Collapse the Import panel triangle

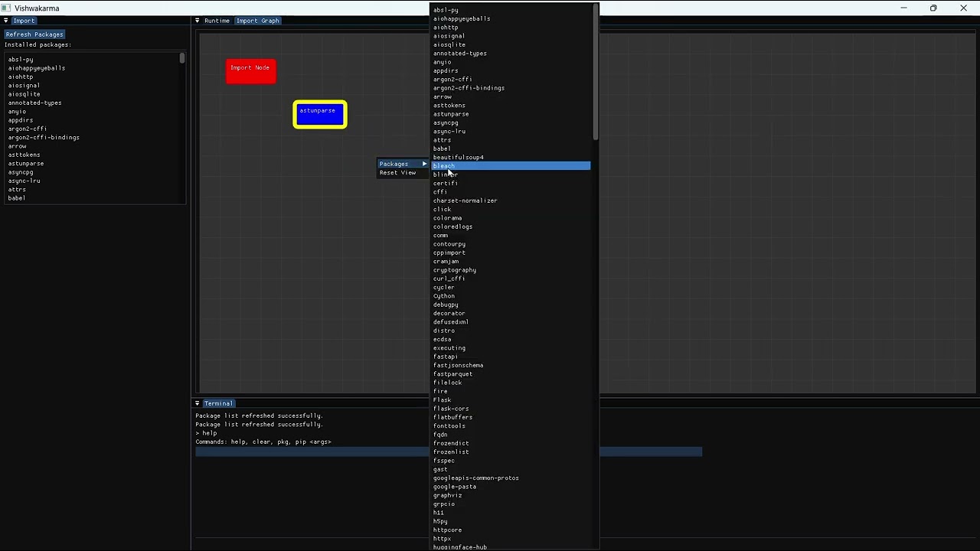pyautogui.click(x=6, y=21)
